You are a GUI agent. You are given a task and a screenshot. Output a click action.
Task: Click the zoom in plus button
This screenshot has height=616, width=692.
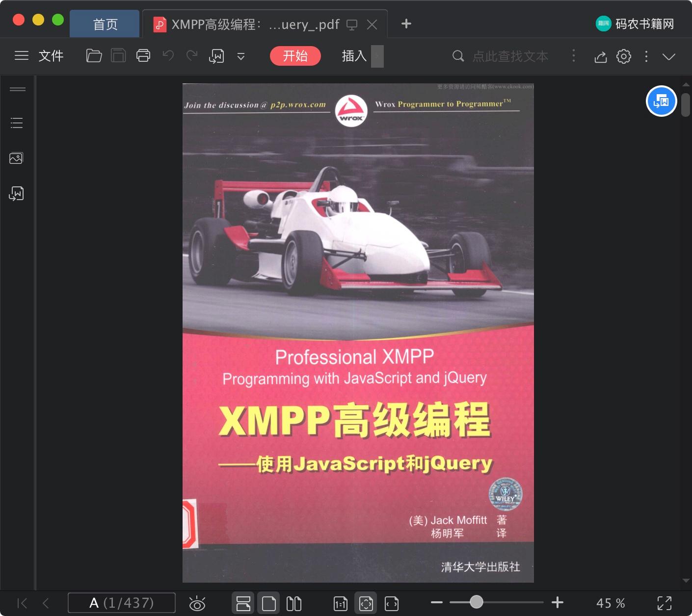coord(558,602)
